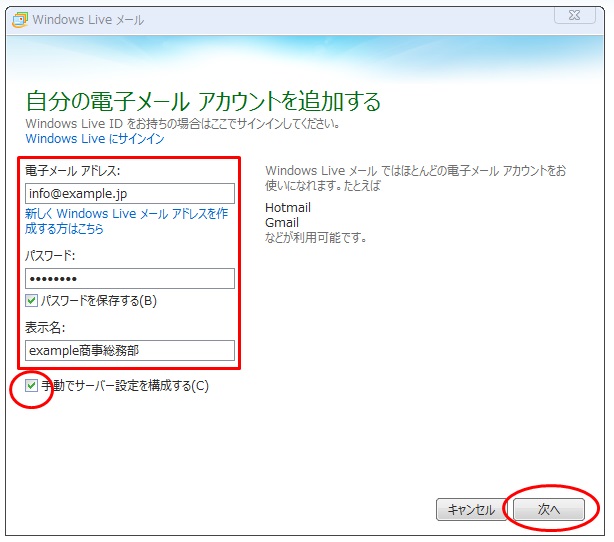The image size is (614, 542).
Task: Proceed with the 次へ button
Action: tap(549, 509)
